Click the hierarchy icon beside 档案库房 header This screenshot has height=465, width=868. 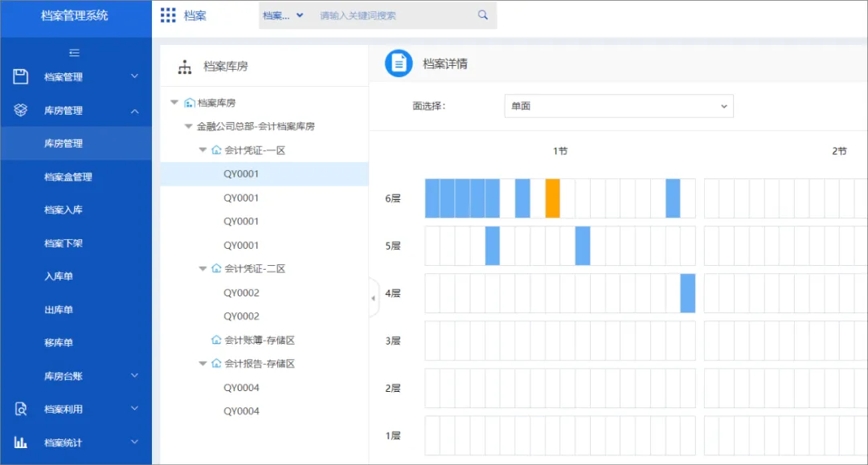(184, 67)
